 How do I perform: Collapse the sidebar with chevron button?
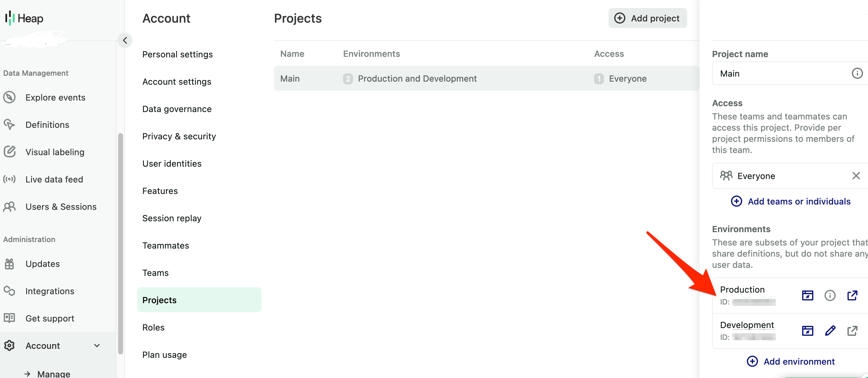point(125,40)
